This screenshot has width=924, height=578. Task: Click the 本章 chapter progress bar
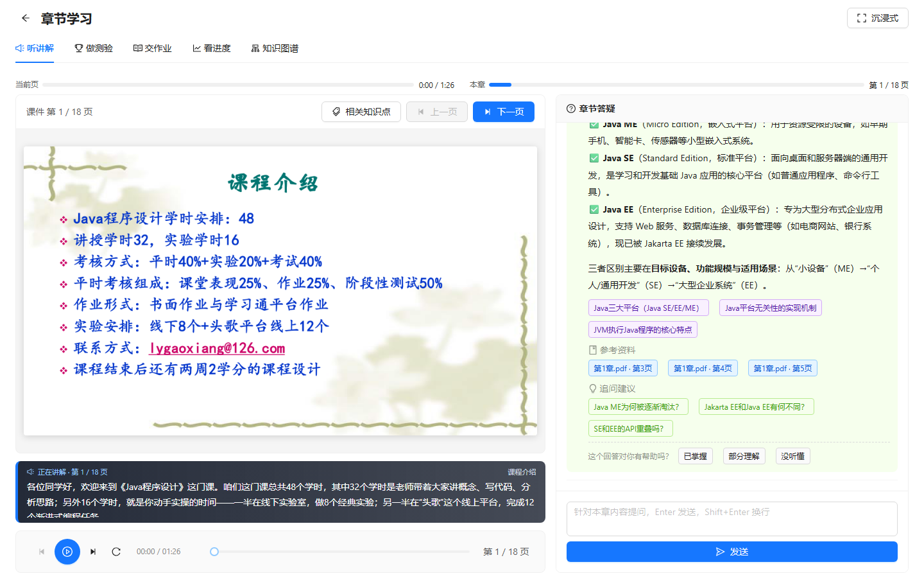click(x=676, y=85)
